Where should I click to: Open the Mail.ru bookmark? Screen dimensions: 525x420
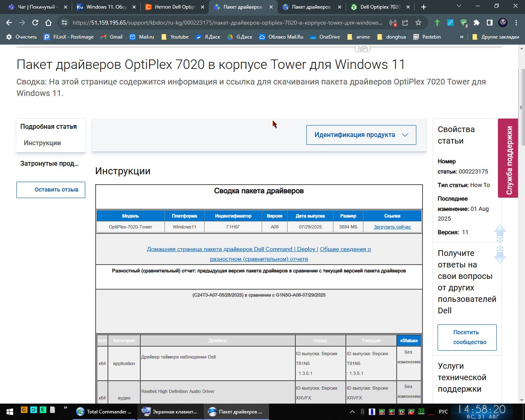point(142,37)
